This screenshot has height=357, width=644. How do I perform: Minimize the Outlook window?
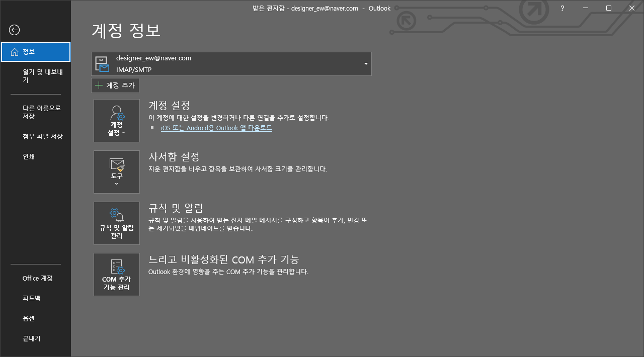[586, 8]
